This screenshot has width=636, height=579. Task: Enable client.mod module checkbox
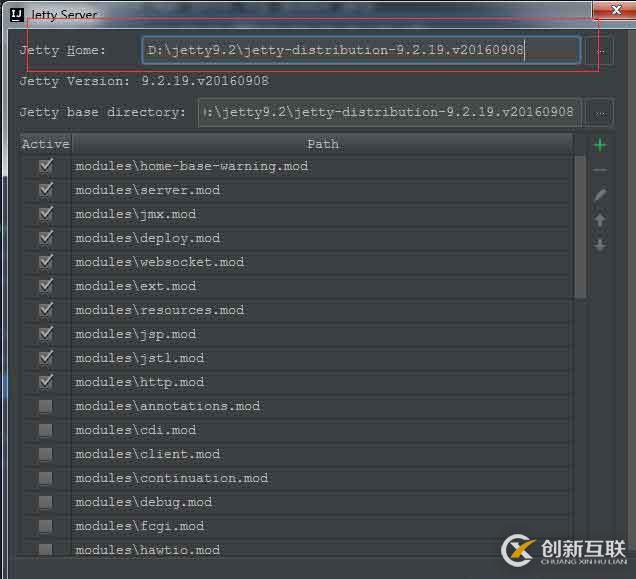coord(45,454)
